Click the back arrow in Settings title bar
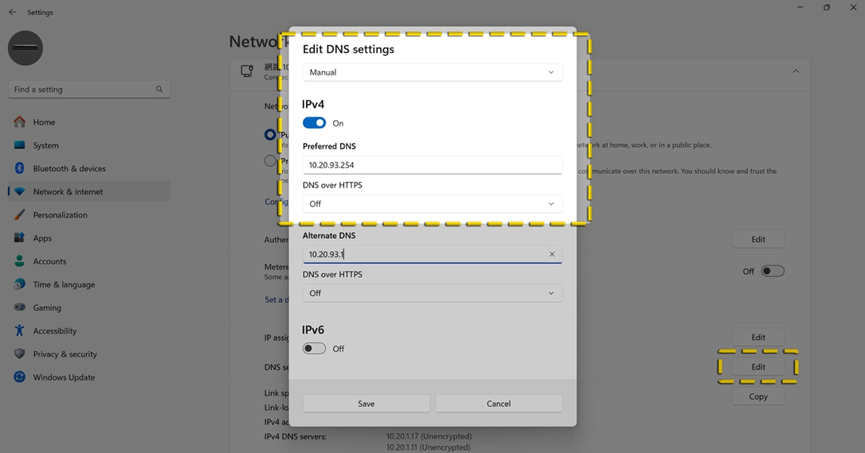This screenshot has height=453, width=865. pyautogui.click(x=12, y=12)
